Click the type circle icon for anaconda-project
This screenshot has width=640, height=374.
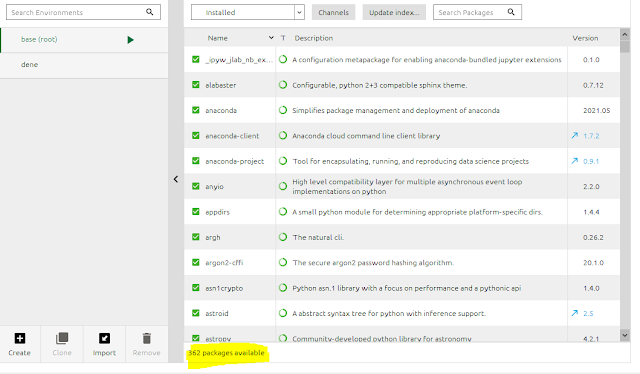point(283,161)
